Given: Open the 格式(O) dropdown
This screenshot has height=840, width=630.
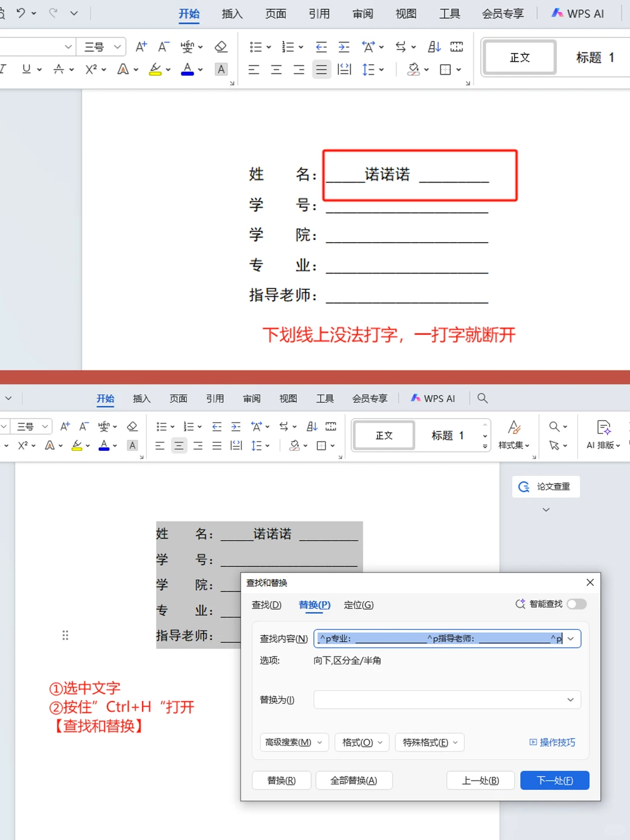Looking at the screenshot, I should tap(362, 743).
